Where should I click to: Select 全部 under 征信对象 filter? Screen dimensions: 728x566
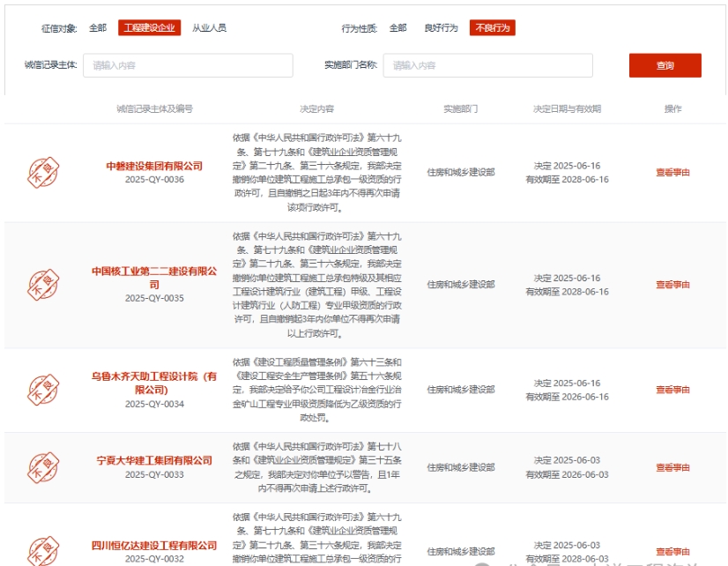[98, 28]
